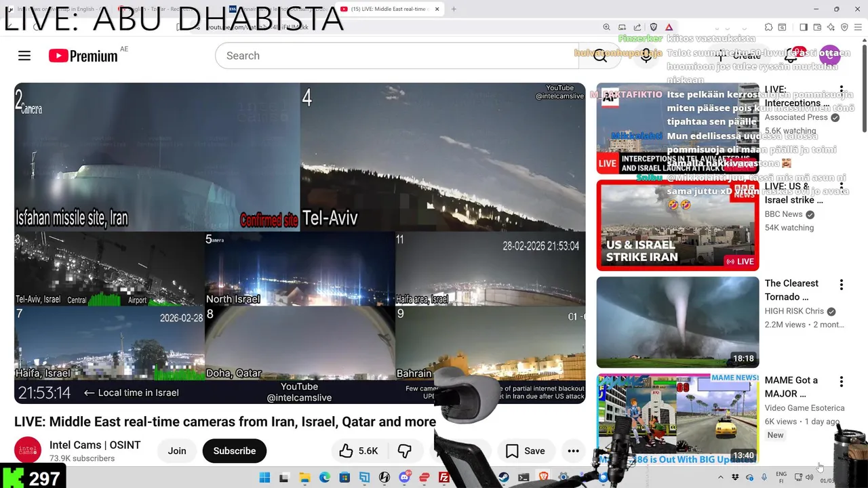Open Intel Cams channel avatar

click(x=28, y=450)
